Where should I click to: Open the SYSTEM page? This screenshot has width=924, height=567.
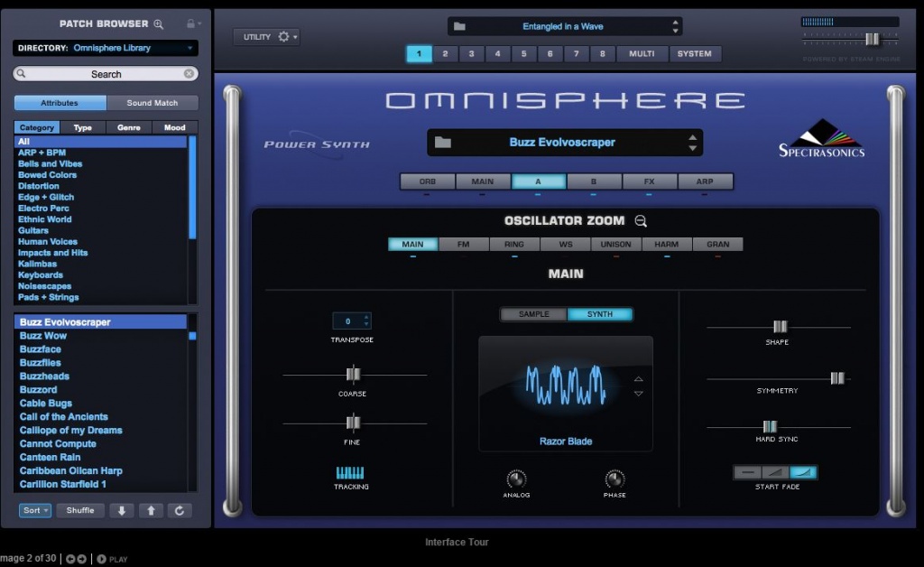coord(694,53)
